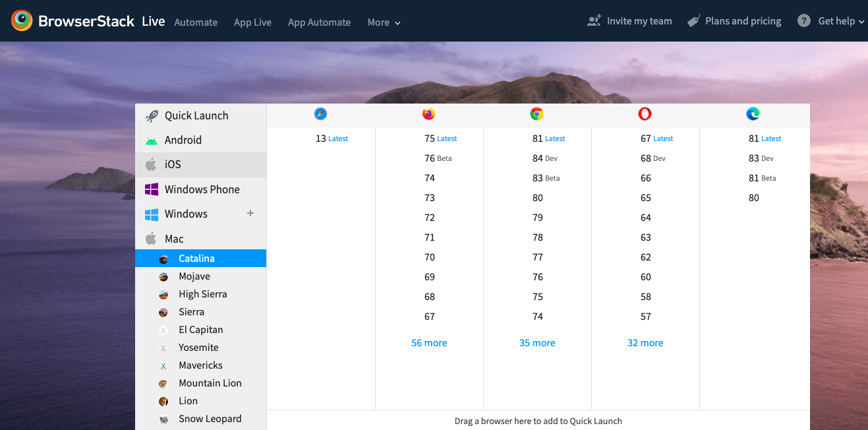The width and height of the screenshot is (868, 430).
Task: Launch Firefox version 73
Action: 430,198
